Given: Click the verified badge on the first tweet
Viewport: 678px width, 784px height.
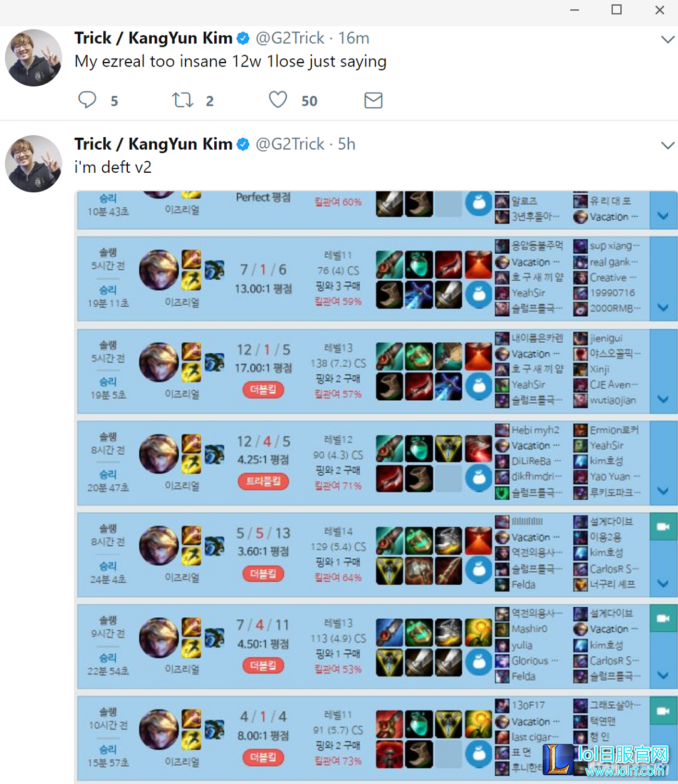Looking at the screenshot, I should 243,38.
